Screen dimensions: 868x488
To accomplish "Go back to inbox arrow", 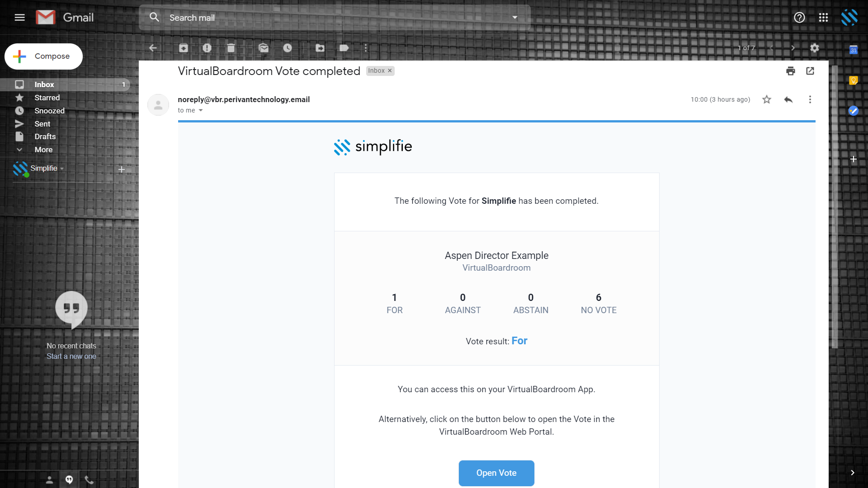I will point(153,48).
